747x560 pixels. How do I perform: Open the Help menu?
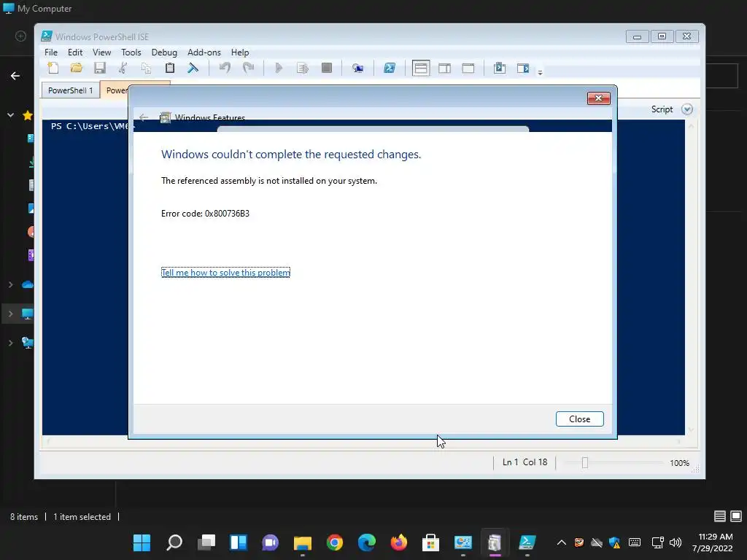click(x=239, y=52)
